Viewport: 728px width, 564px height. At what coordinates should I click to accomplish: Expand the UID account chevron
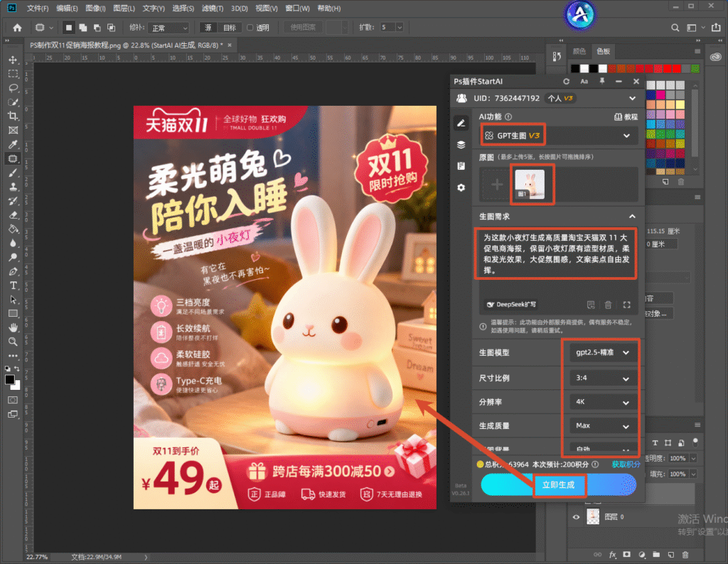[632, 98]
